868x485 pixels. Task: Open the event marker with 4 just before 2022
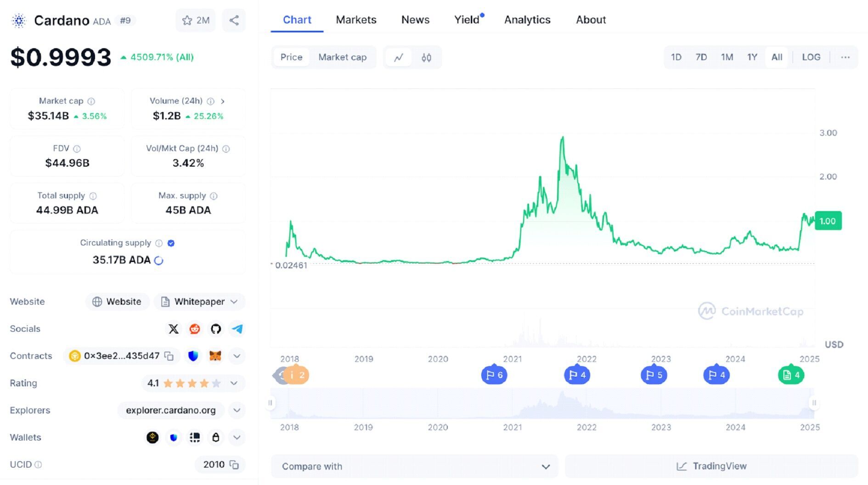[x=577, y=375]
